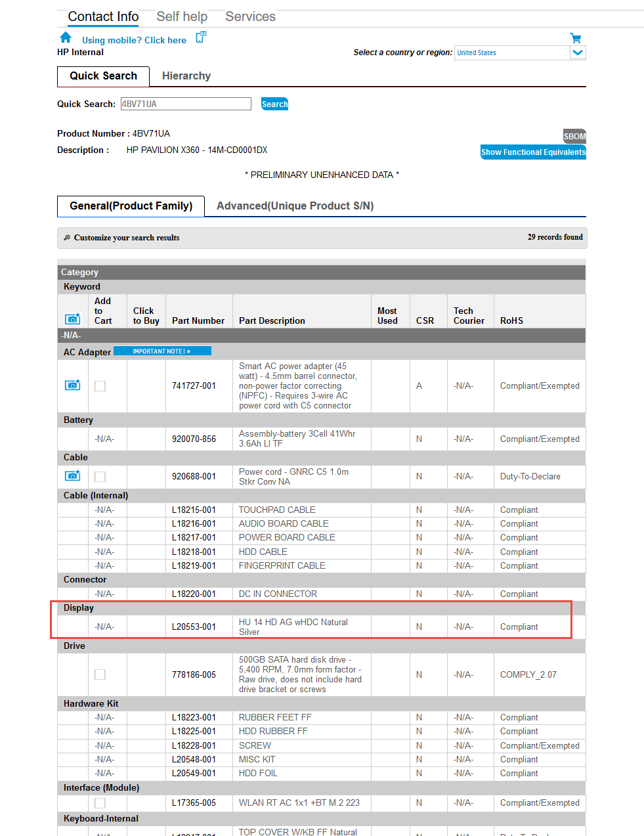The height and width of the screenshot is (836, 644).
Task: Click AC Adapter Important Note banner
Action: (x=162, y=351)
